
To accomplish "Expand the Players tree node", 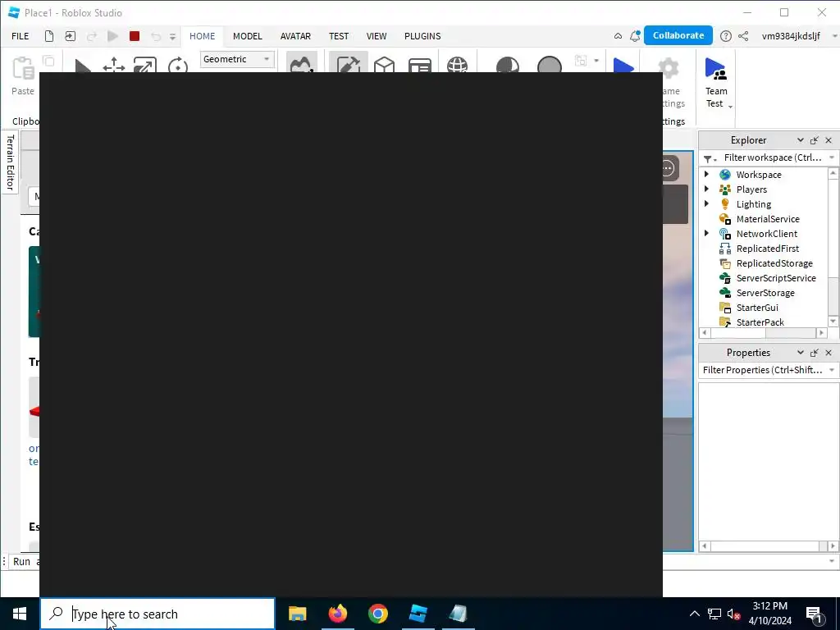I will [x=706, y=189].
